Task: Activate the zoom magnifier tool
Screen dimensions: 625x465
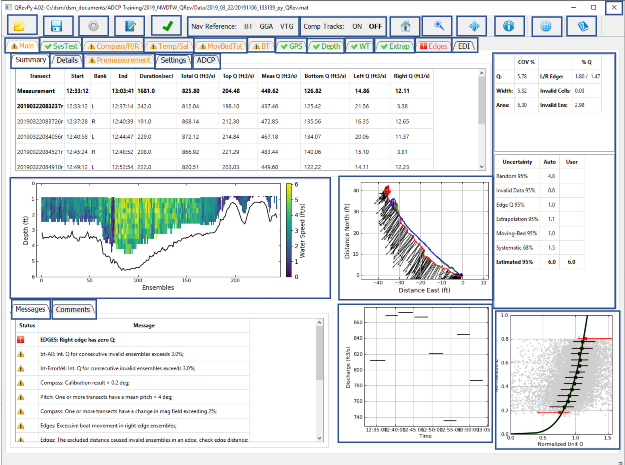Action: point(437,26)
